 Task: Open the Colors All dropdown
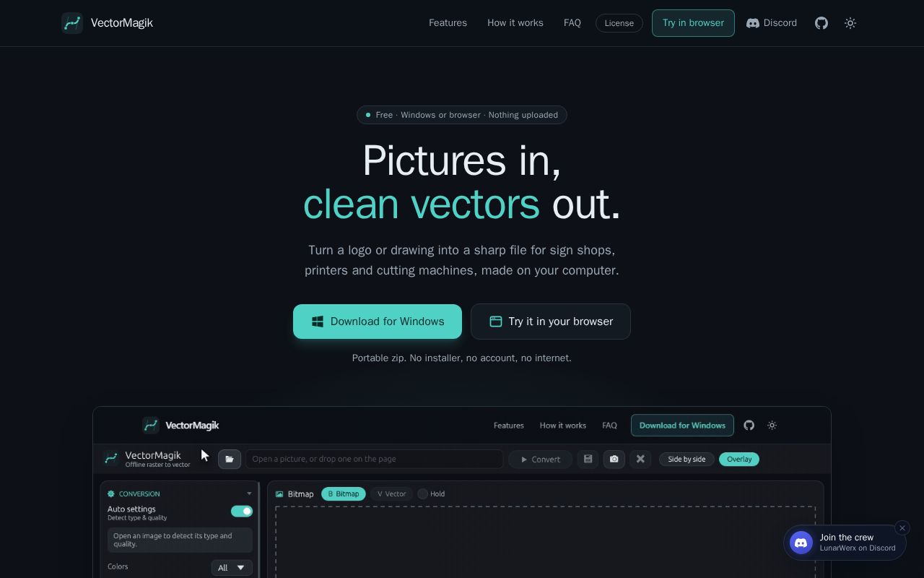(232, 568)
